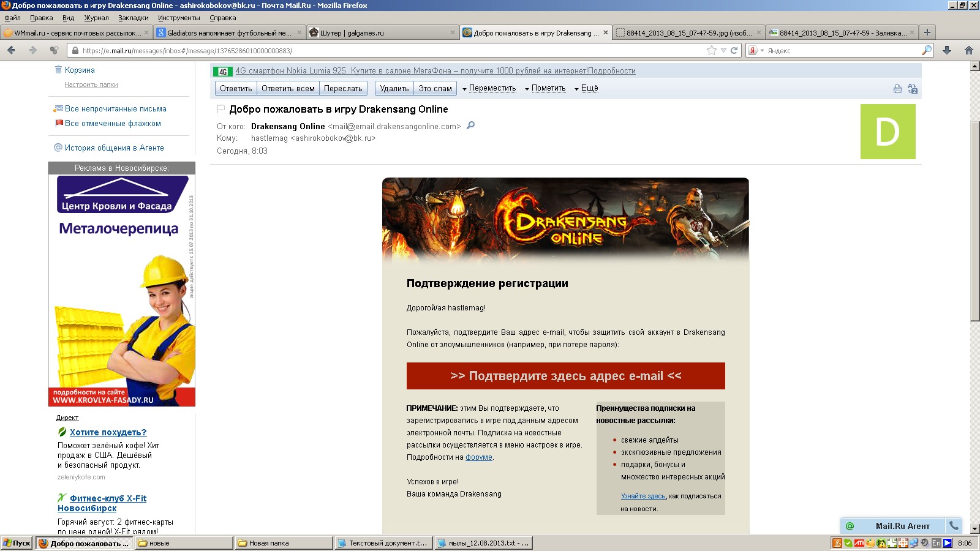980x551 pixels.
Task: Open a new tab with plus button
Action: (x=927, y=32)
